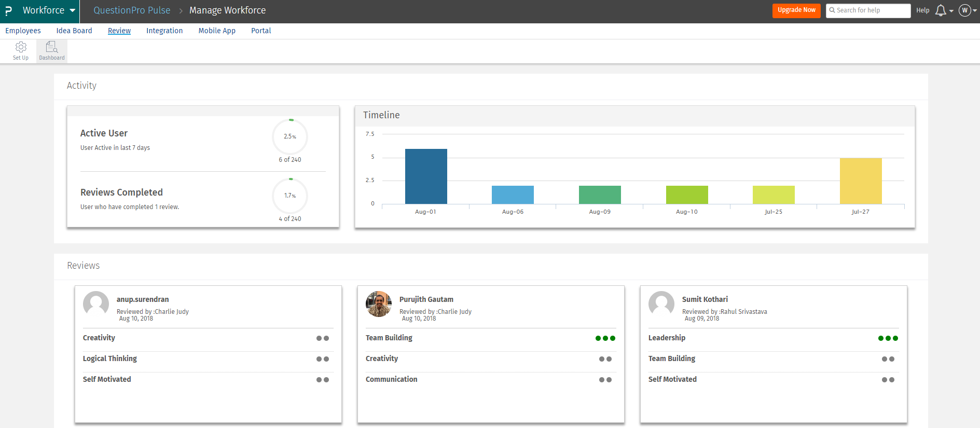Click anup.surendran's avatar placeholder
This screenshot has height=428, width=980.
click(x=96, y=304)
